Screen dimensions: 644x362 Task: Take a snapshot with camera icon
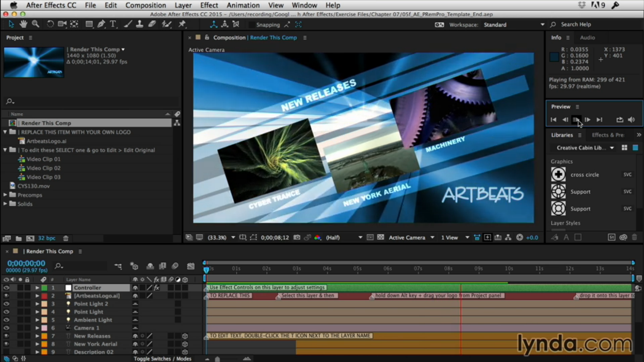[x=297, y=237]
